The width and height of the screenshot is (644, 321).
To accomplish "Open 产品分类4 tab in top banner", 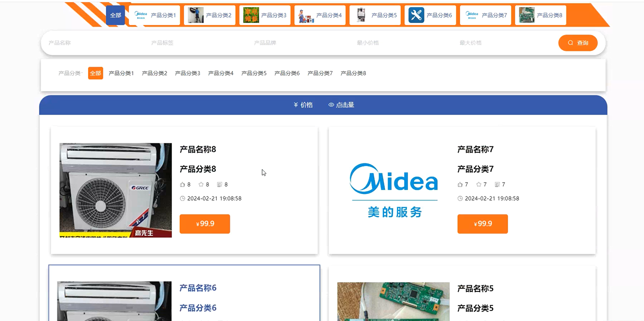I will (x=320, y=15).
